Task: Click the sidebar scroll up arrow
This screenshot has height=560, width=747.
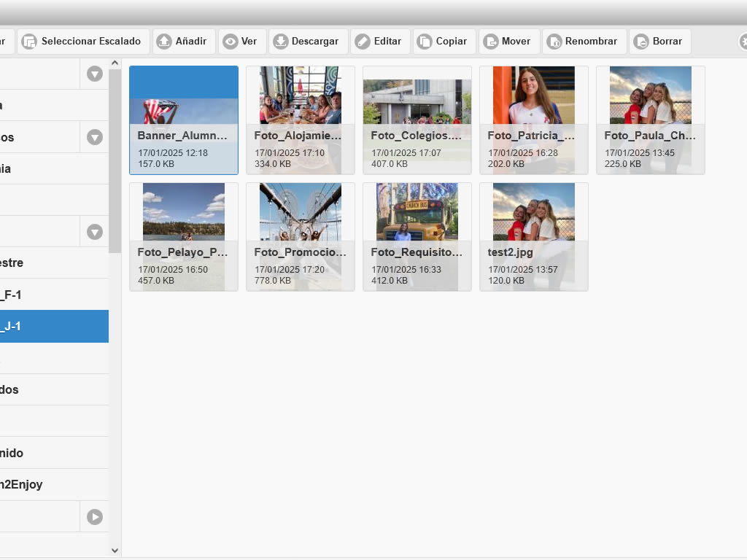Action: click(115, 64)
